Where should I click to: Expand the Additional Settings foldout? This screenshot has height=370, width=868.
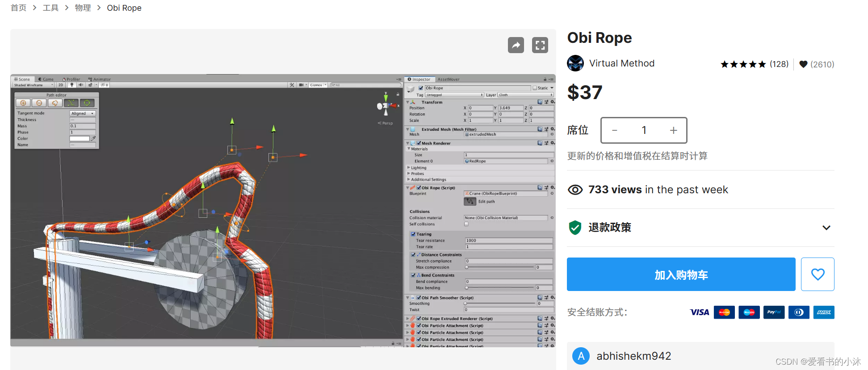pos(409,179)
